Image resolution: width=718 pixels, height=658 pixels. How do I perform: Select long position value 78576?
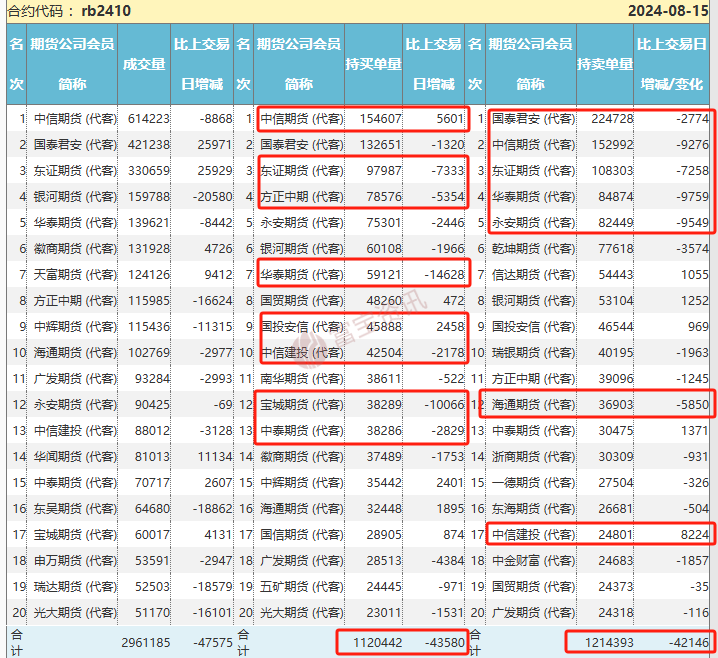coord(384,197)
